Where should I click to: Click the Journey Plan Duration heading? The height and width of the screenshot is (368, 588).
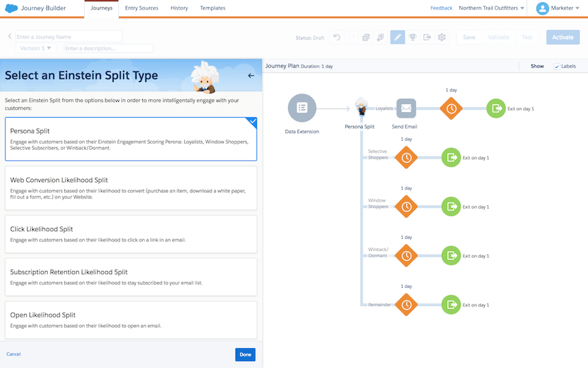[x=299, y=66]
